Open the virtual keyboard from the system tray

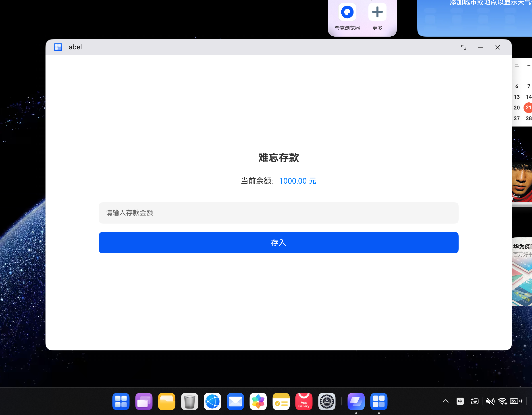tap(474, 401)
